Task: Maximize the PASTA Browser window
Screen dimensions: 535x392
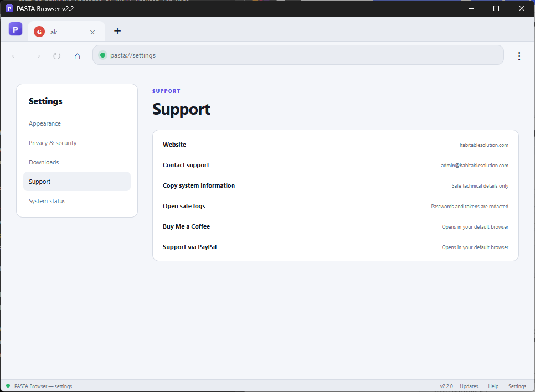Action: pos(496,8)
